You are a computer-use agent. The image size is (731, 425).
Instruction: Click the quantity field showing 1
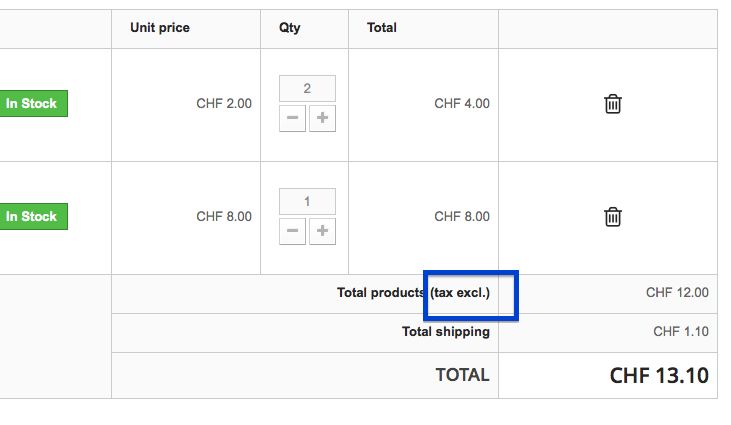coord(307,202)
